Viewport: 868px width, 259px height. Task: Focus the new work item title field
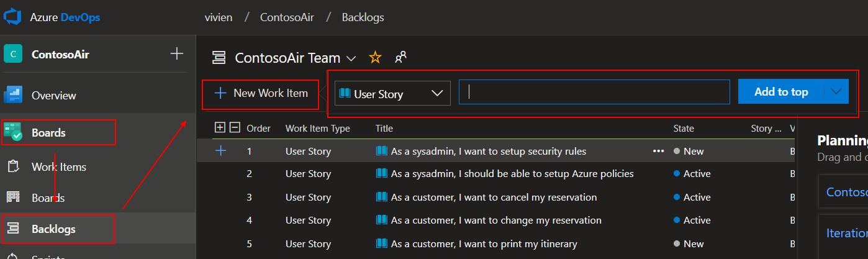(x=594, y=92)
